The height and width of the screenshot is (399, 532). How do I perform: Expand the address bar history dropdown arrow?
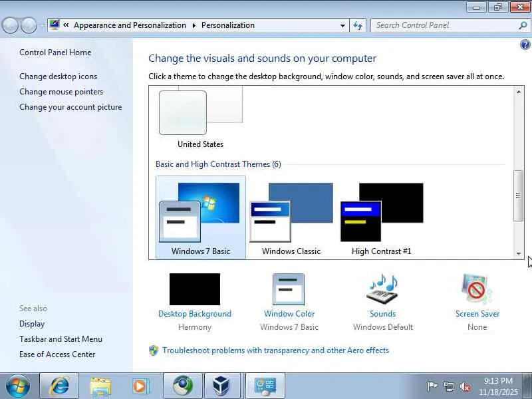(x=342, y=25)
